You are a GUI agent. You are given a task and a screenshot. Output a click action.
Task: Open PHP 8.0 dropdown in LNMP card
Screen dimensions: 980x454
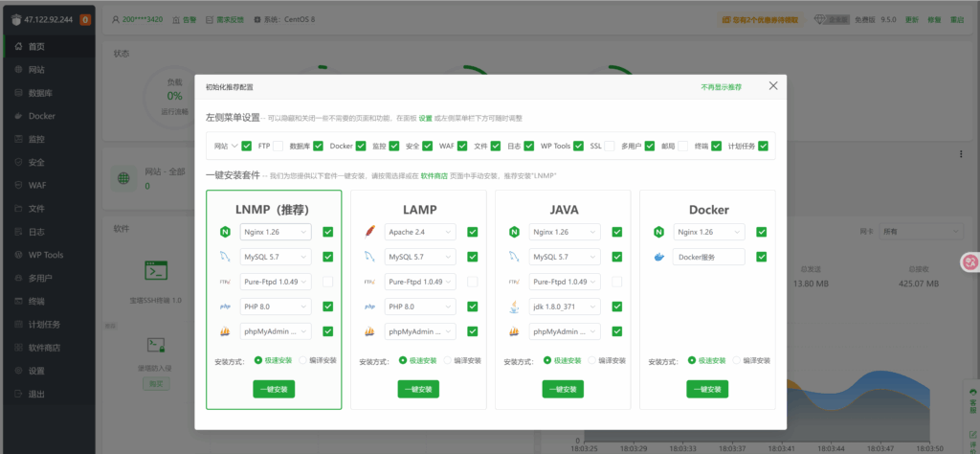[276, 306]
